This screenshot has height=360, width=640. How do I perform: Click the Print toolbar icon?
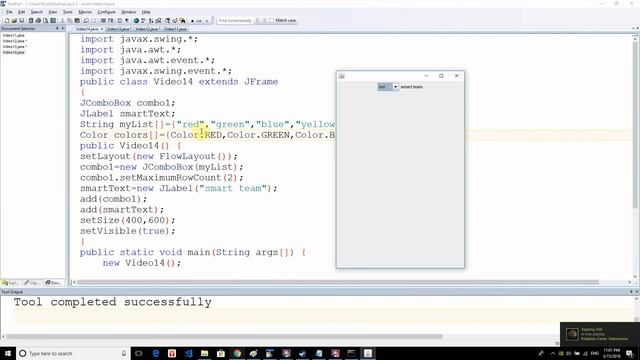tap(38, 20)
